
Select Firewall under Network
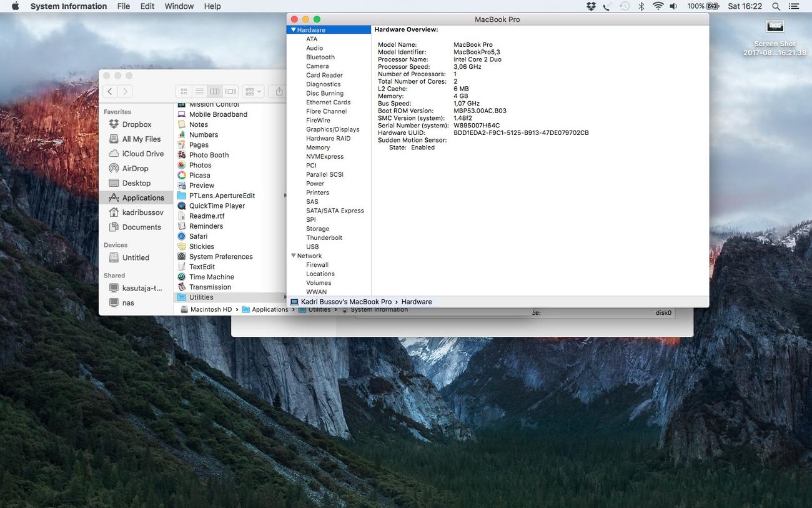coord(317,265)
